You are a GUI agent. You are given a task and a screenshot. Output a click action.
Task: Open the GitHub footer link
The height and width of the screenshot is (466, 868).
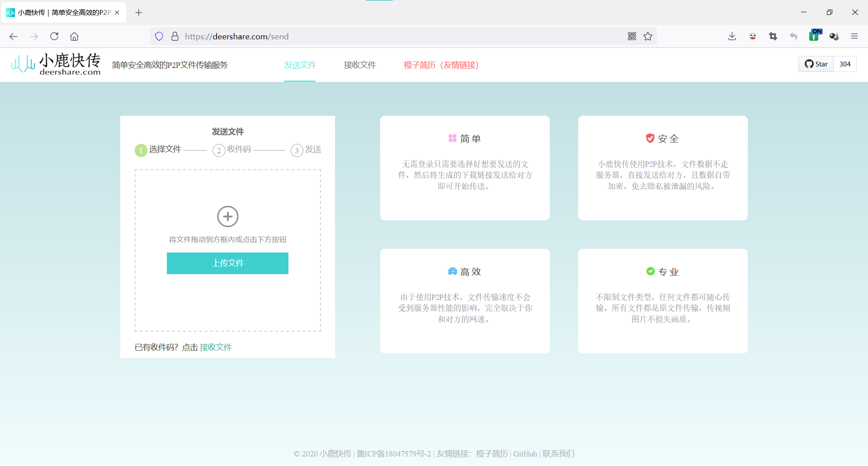(525, 454)
